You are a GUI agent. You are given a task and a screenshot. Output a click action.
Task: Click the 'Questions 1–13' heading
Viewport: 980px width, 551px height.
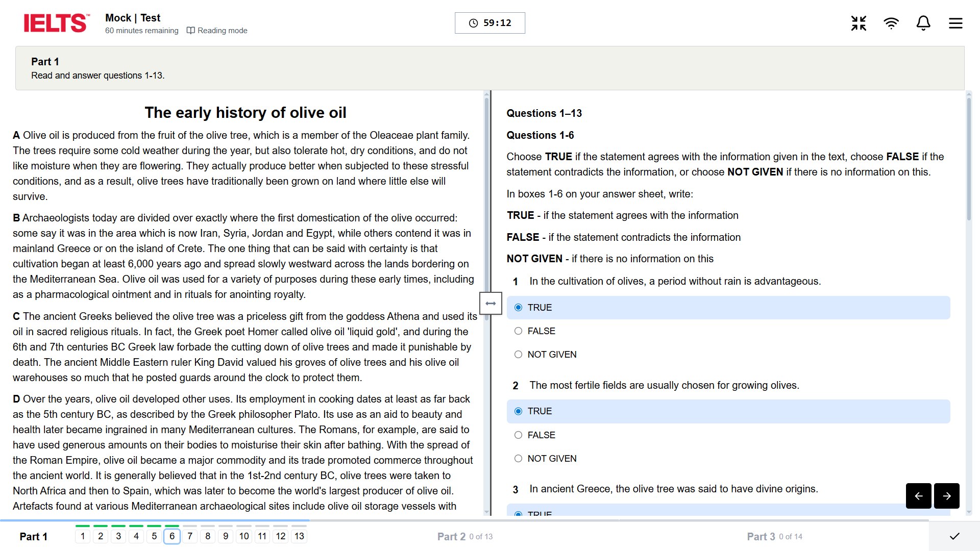click(544, 113)
